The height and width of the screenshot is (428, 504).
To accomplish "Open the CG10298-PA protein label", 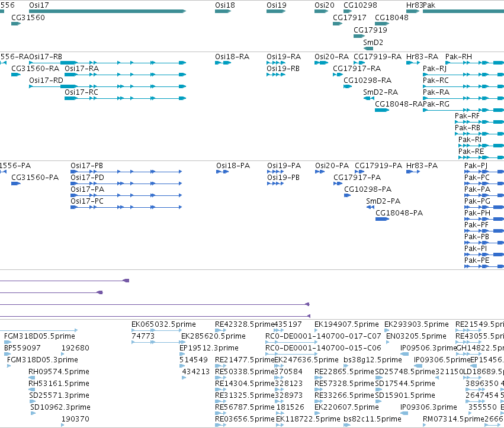I will click(368, 189).
